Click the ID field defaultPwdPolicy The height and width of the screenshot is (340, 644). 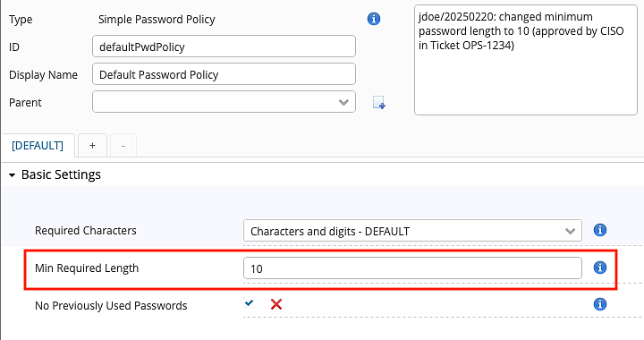pos(224,47)
